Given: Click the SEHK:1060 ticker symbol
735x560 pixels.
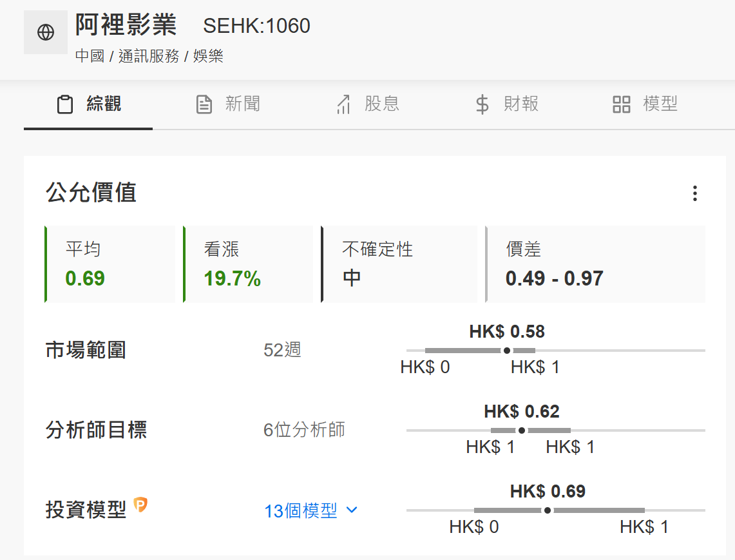Looking at the screenshot, I should pos(256,26).
